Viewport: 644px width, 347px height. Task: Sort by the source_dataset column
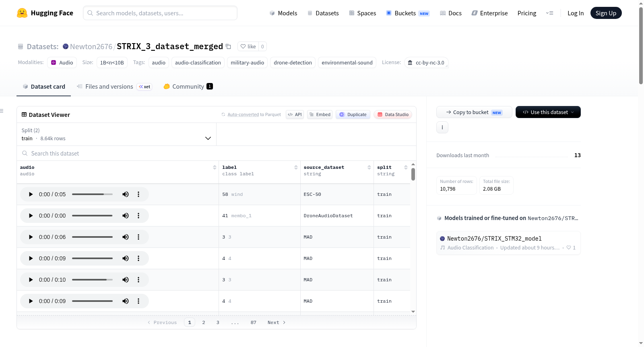point(369,167)
